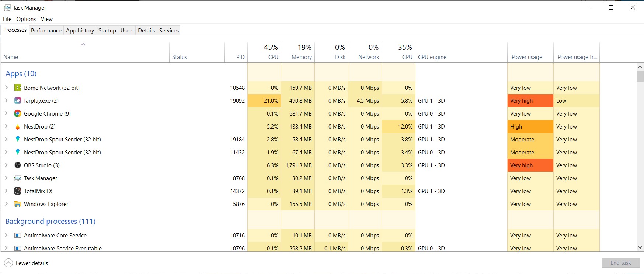Sort by Power usage trend column
Screen dimensions: 644x274
coord(577,52)
